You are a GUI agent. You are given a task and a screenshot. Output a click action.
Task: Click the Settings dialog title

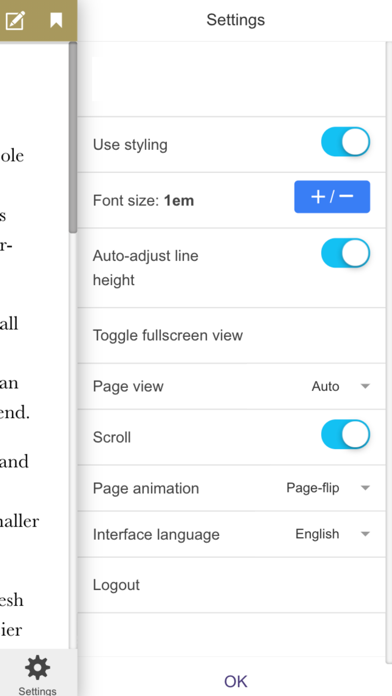235,20
